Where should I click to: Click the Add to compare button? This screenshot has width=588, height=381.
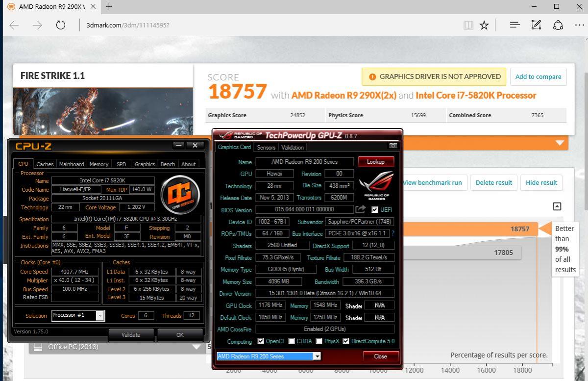pos(538,76)
